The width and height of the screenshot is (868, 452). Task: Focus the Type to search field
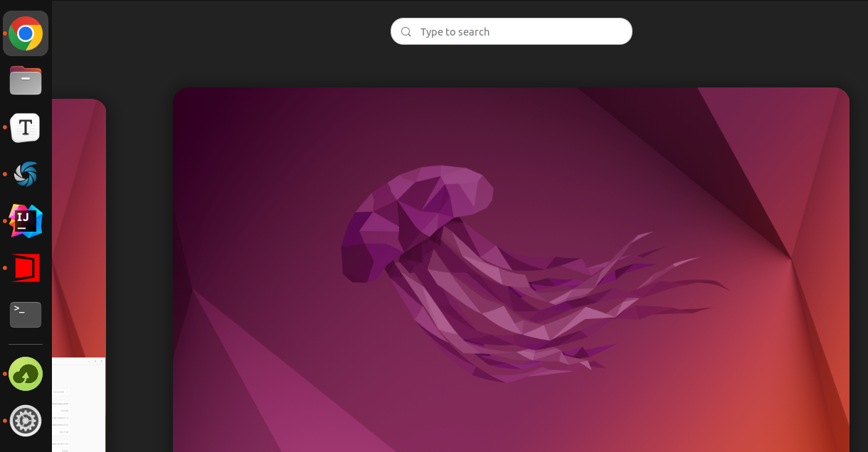tap(512, 31)
